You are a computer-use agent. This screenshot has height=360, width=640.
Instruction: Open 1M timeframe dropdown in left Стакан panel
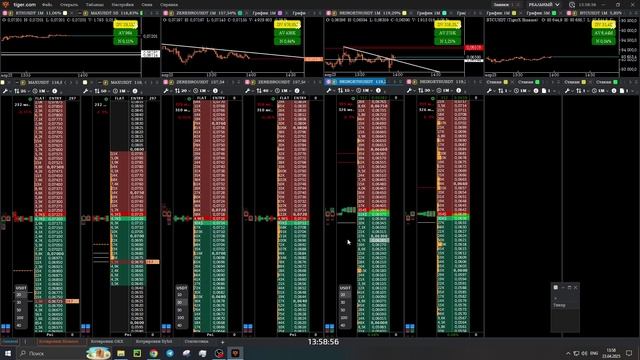click(522, 91)
